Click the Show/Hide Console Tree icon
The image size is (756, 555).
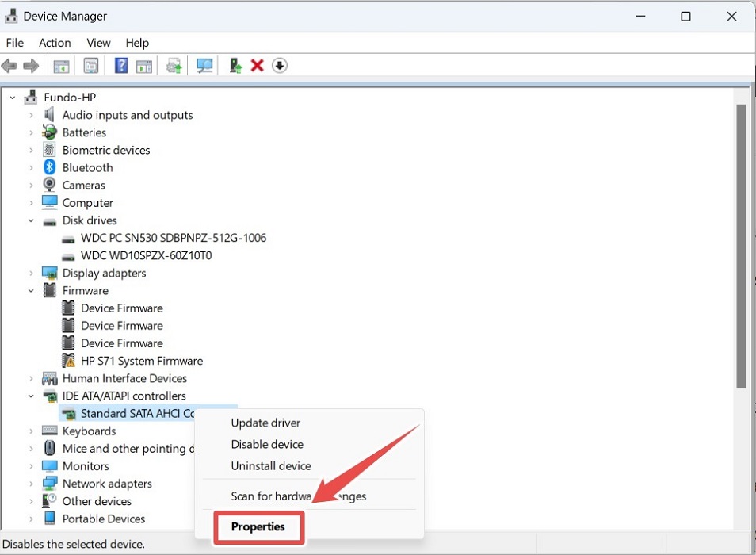61,65
